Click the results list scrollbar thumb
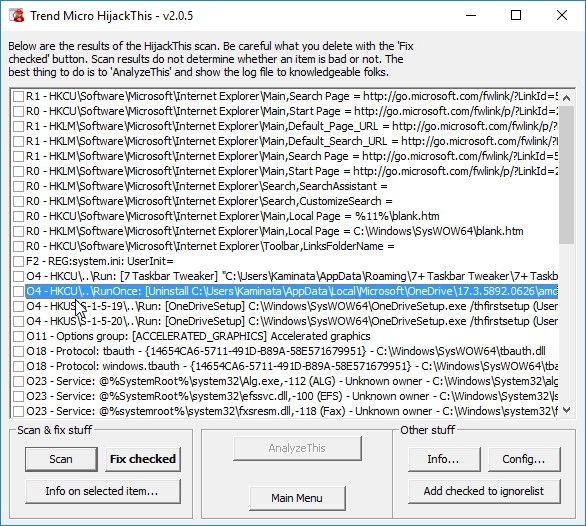The height and width of the screenshot is (526, 586). (x=567, y=175)
